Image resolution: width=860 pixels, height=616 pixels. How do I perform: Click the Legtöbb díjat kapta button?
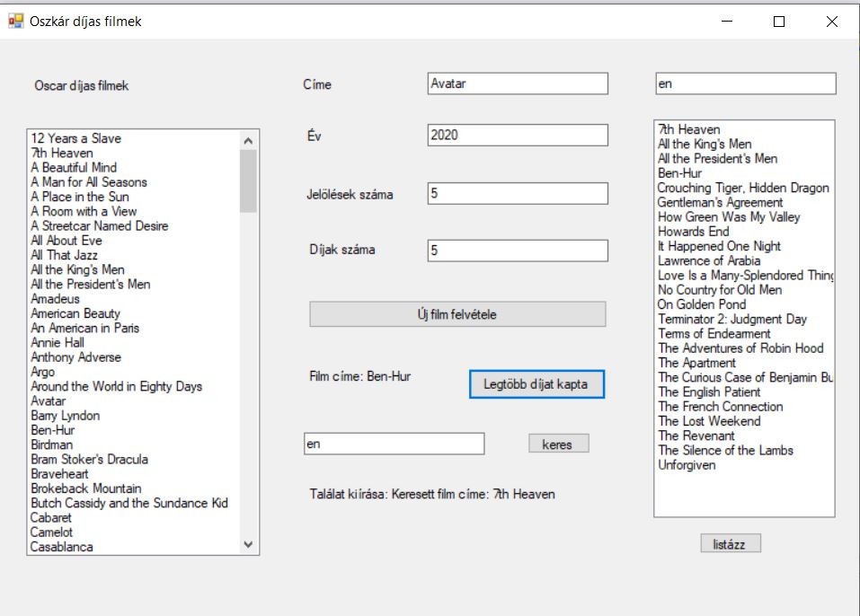(536, 384)
